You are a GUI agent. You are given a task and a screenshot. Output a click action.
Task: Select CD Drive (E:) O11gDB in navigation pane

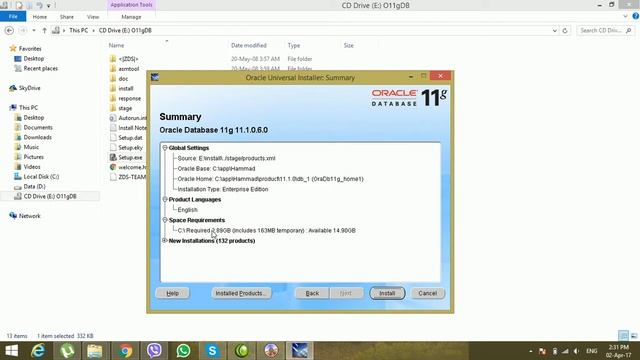click(x=50, y=196)
